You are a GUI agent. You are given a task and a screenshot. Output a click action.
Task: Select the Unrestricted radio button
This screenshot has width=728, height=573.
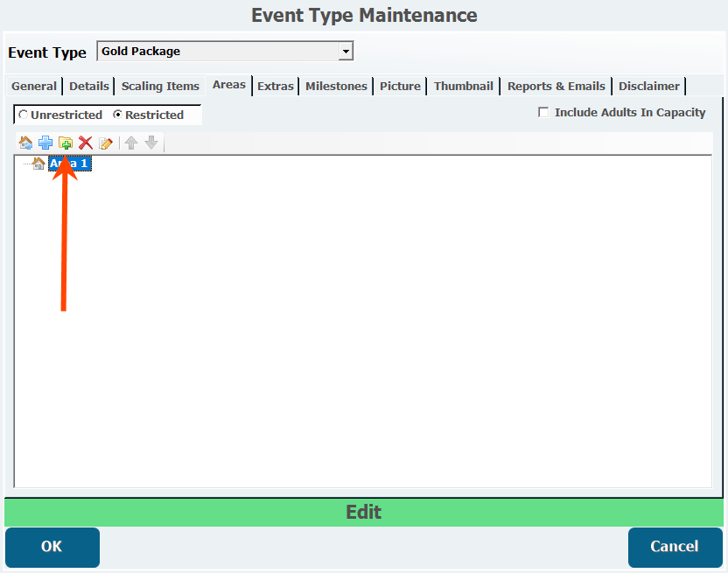[x=23, y=115]
